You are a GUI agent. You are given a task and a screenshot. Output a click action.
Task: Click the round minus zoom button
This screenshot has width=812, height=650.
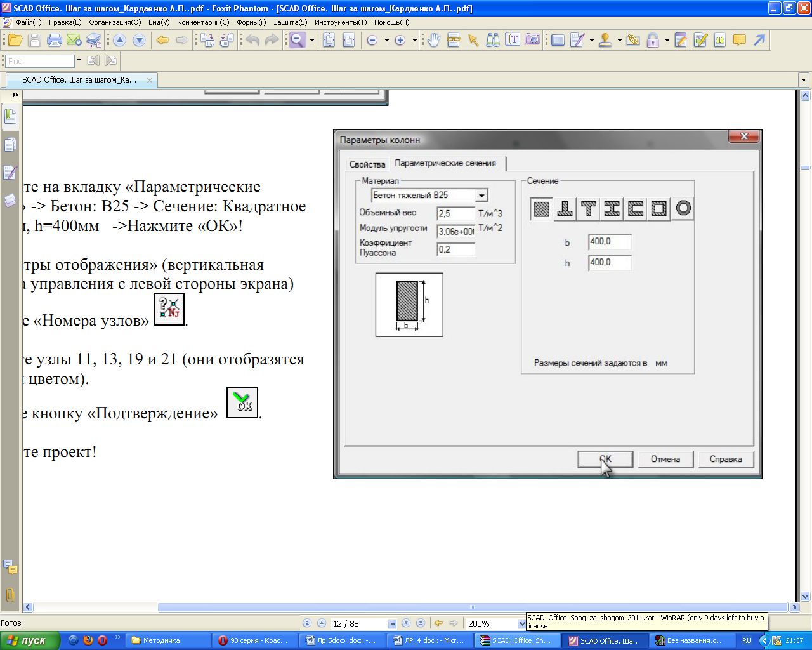[x=372, y=40]
